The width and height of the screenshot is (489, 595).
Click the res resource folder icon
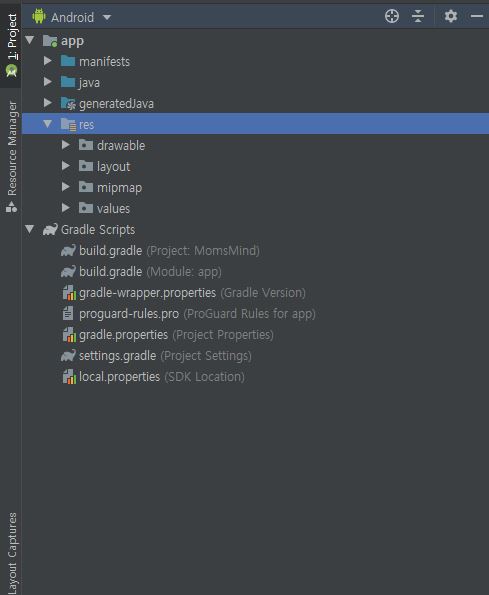tap(68, 124)
